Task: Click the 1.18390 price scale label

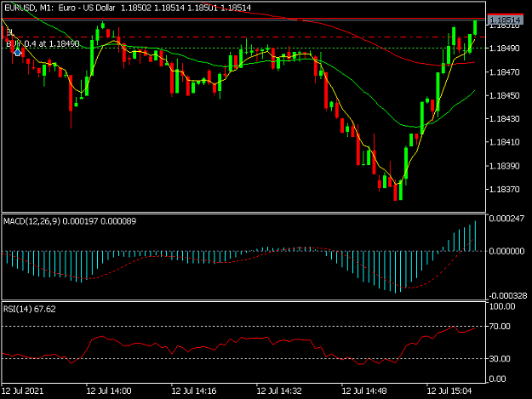Action: tap(504, 166)
